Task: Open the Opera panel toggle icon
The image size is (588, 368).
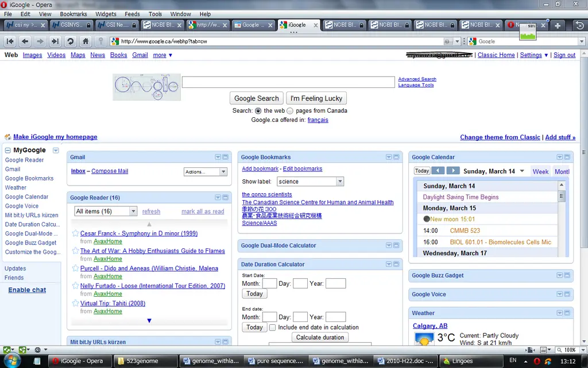Action: pyautogui.click(x=6, y=350)
